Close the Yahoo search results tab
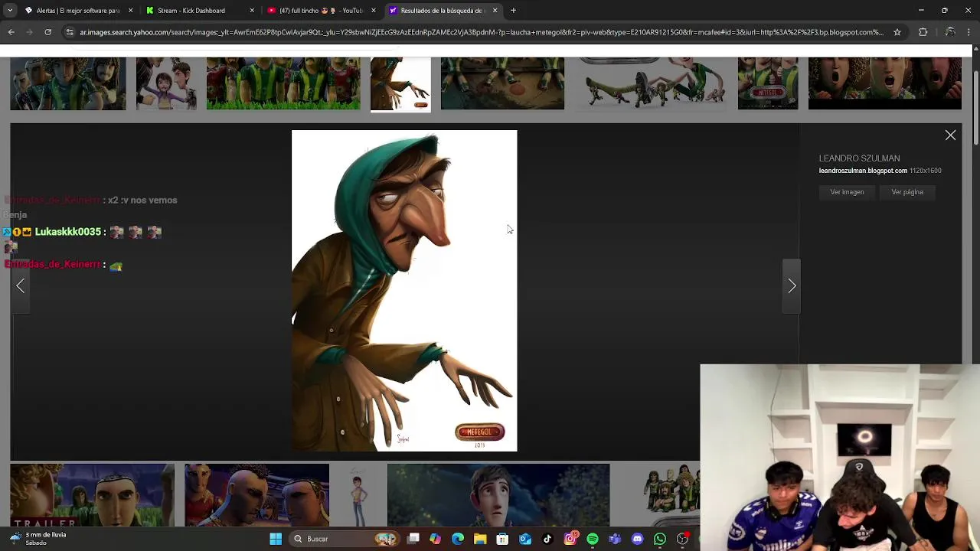 [495, 11]
